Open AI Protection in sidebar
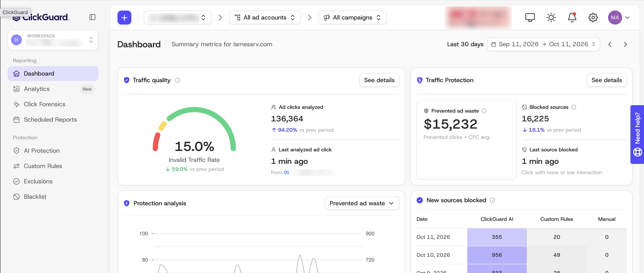This screenshot has height=273, width=644. [x=53, y=151]
